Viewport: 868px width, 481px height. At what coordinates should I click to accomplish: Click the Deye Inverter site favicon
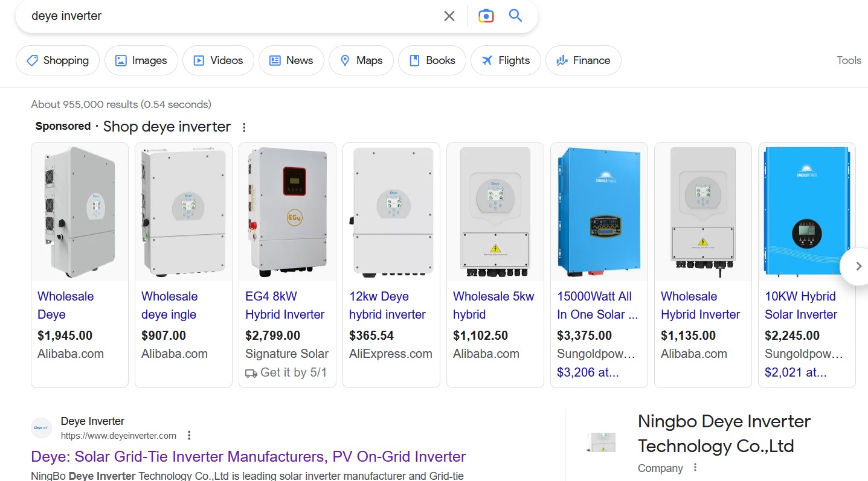pyautogui.click(x=42, y=428)
